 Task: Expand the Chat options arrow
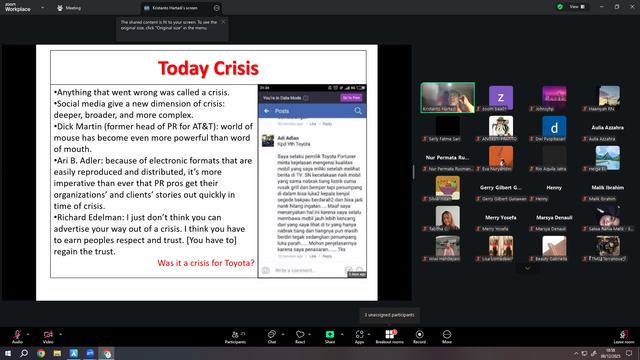(283, 334)
